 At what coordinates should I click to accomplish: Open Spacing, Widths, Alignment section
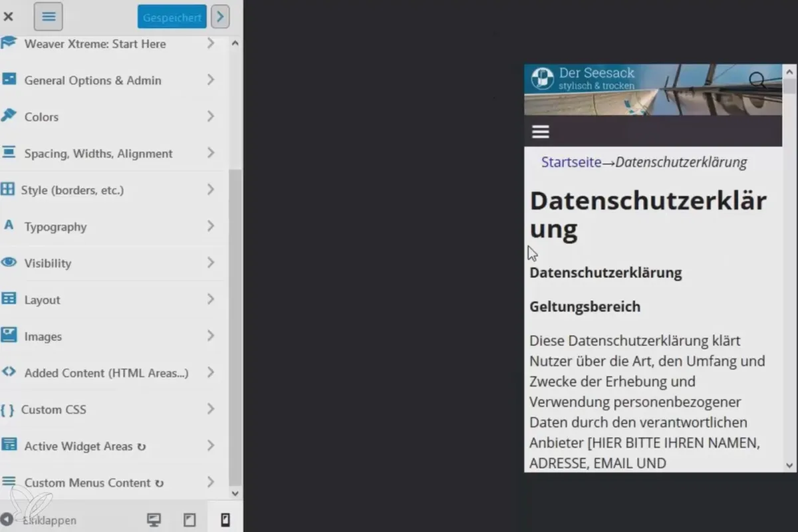pyautogui.click(x=114, y=153)
